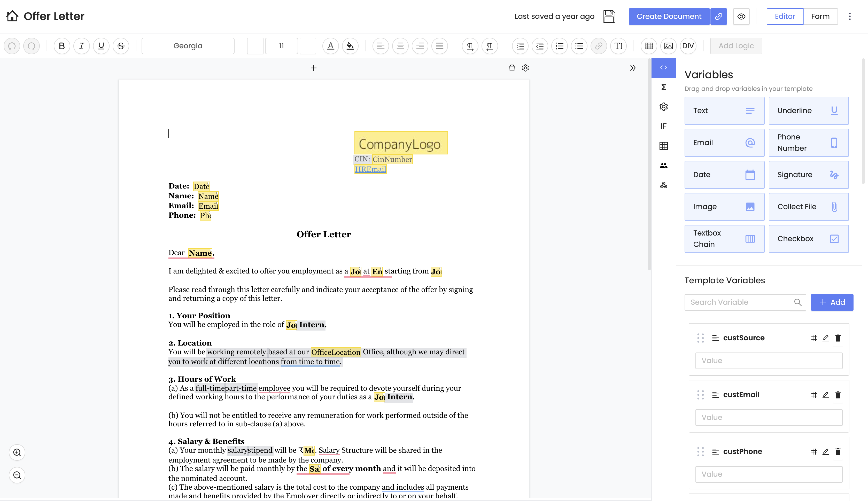
Task: Click the hash icon for custPhone
Action: [x=814, y=451]
